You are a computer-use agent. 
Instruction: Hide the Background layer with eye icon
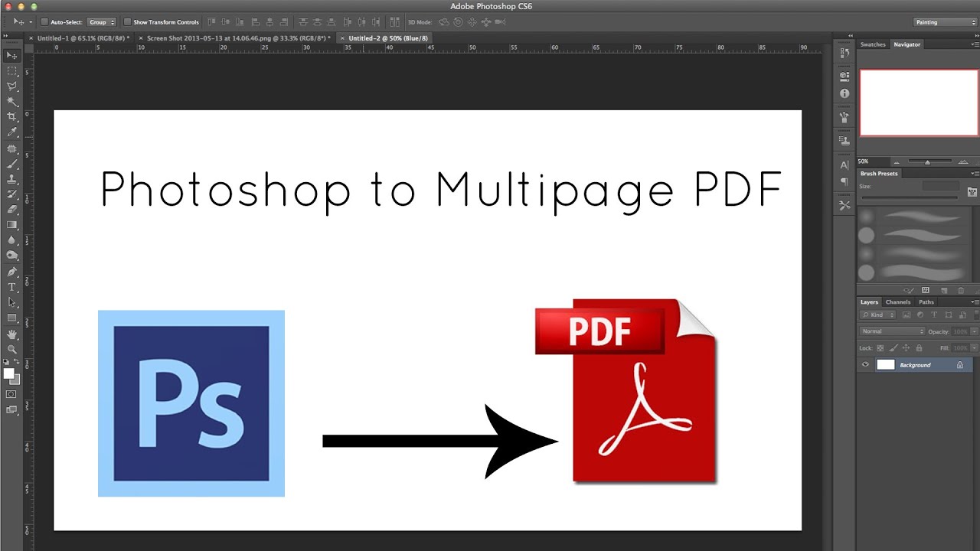pos(865,365)
